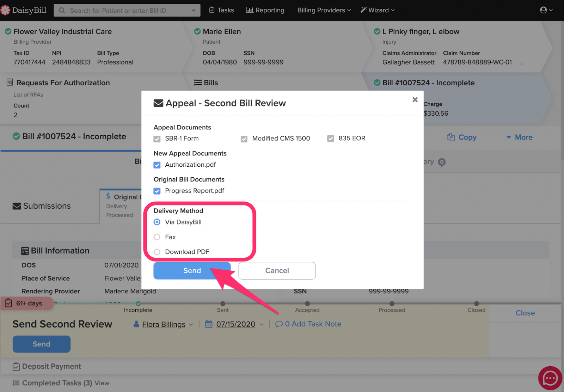Click the Deposit Payment clipboard icon

pos(16,367)
